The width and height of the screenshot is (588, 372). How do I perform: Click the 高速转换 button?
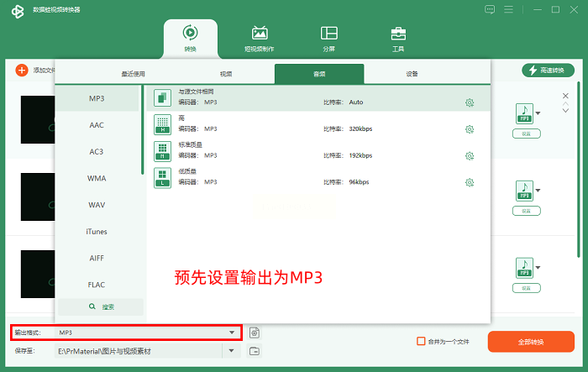coord(548,71)
